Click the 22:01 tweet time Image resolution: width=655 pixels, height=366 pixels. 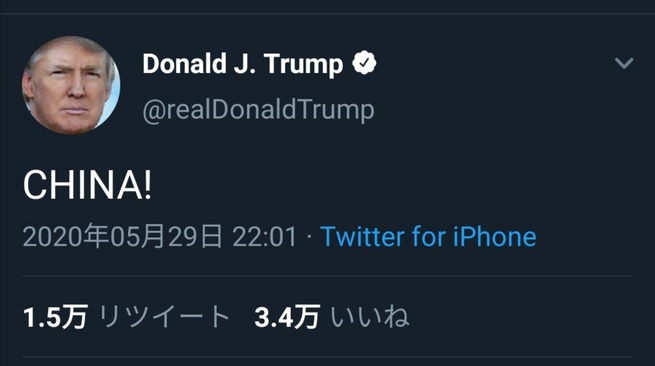(264, 236)
